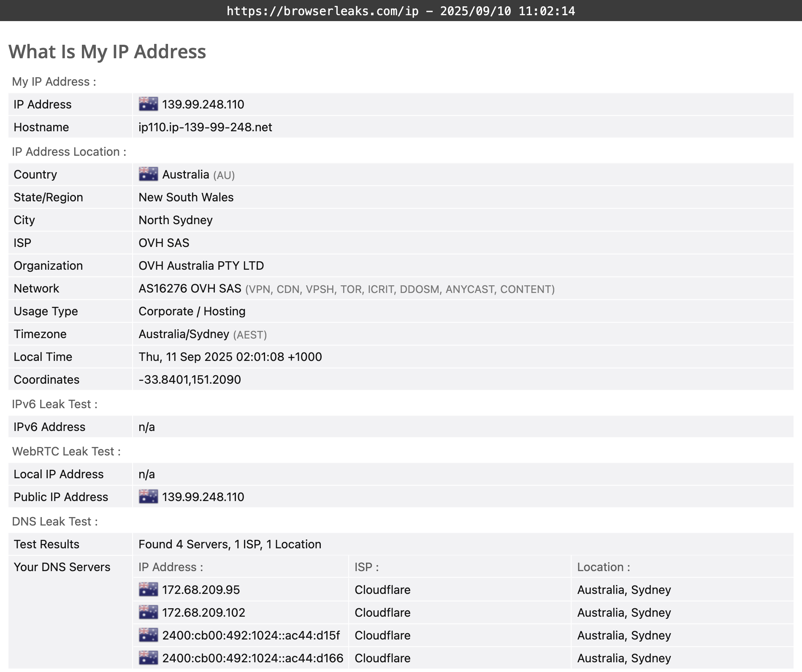Click 'Australia, Sydney' in the 172.68.209.95 row

[624, 590]
